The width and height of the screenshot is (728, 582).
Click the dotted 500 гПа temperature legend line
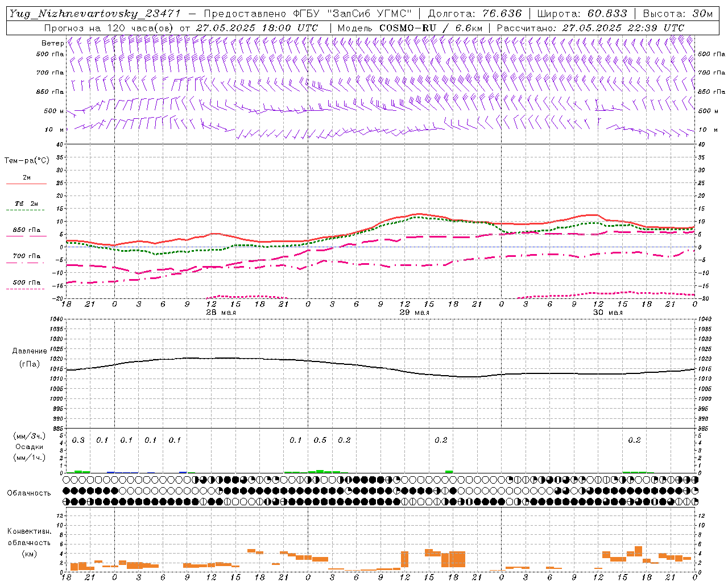(26, 289)
